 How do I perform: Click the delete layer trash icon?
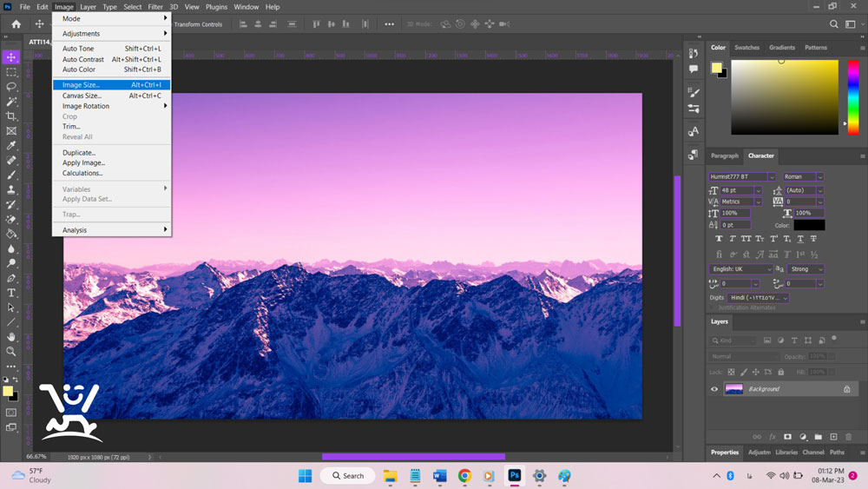849,437
